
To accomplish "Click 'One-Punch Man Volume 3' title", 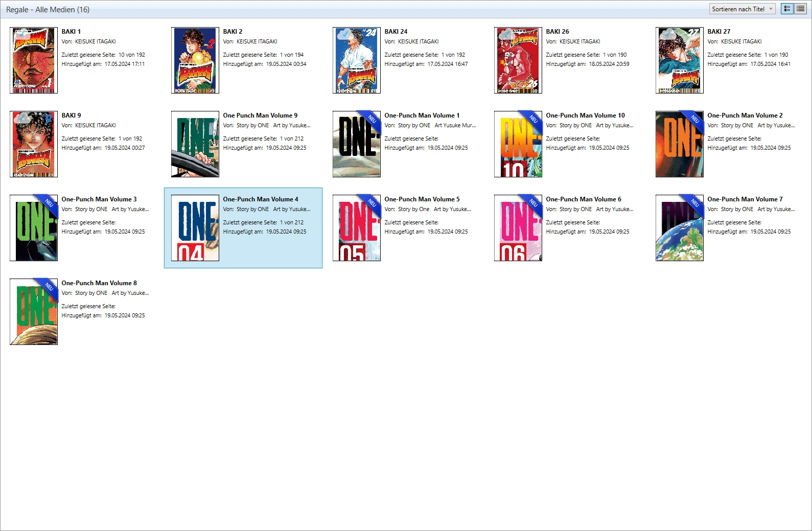I will click(99, 199).
